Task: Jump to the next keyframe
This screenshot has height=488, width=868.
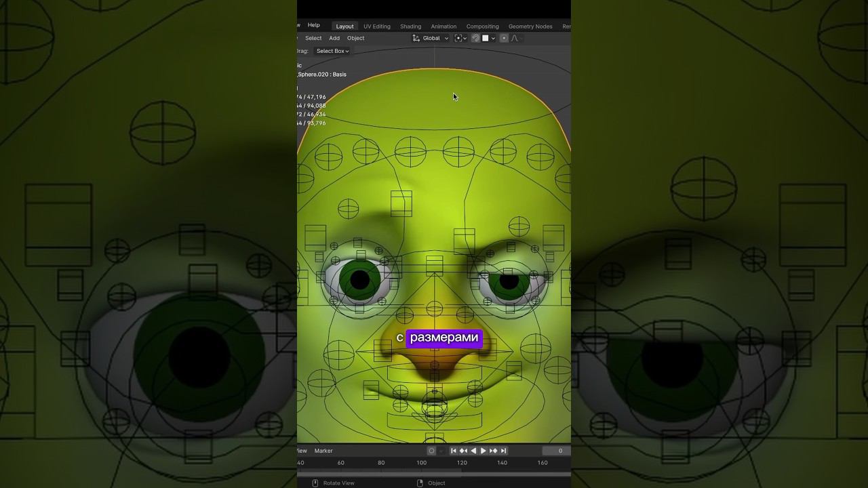Action: (x=493, y=451)
